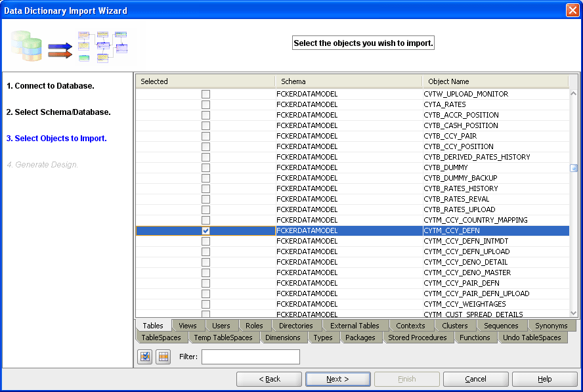Tick the CYTM_CCY_WEIGHTAGES checkbox
This screenshot has width=583, height=392.
tap(205, 304)
